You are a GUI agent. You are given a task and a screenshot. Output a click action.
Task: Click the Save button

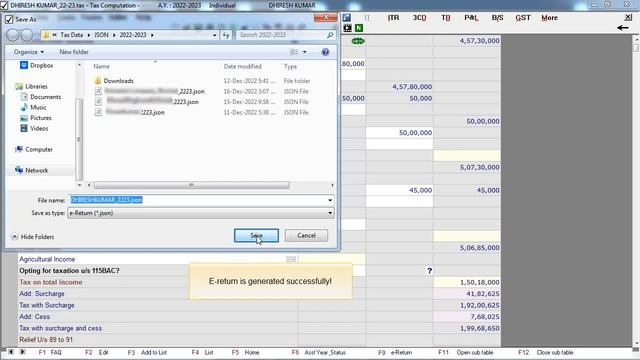pos(256,236)
